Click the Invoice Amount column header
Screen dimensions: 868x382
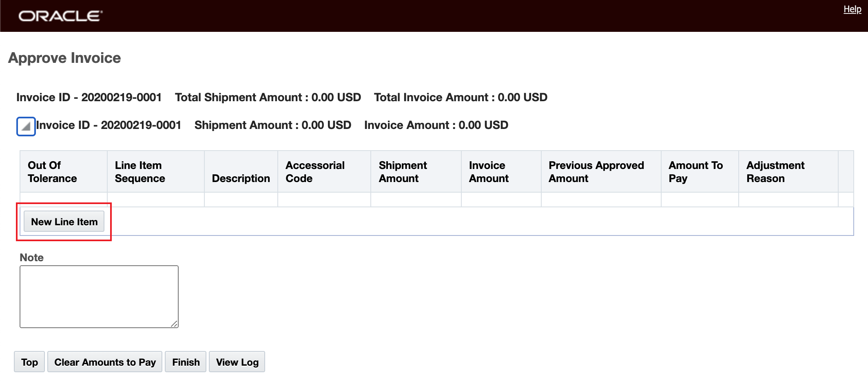coord(489,172)
